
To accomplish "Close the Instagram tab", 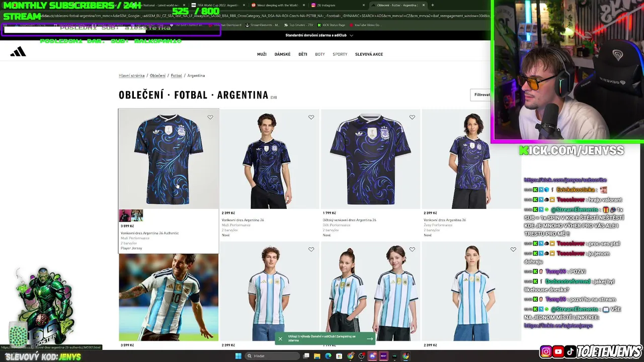I will point(364,5).
